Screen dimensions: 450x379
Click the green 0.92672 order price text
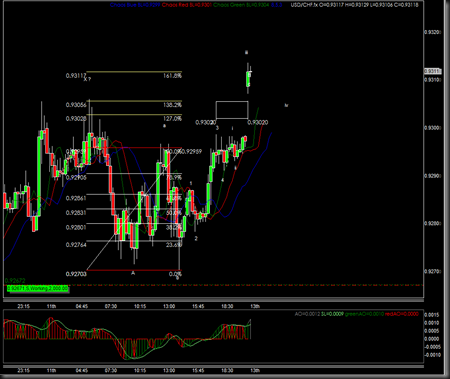pyautogui.click(x=15, y=281)
